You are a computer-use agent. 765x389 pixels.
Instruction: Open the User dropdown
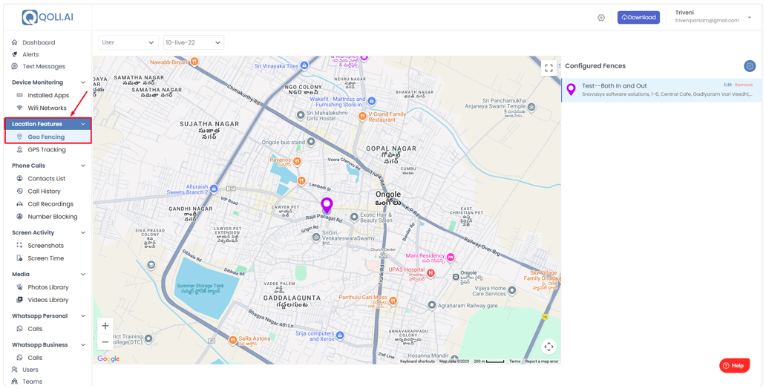click(x=128, y=42)
